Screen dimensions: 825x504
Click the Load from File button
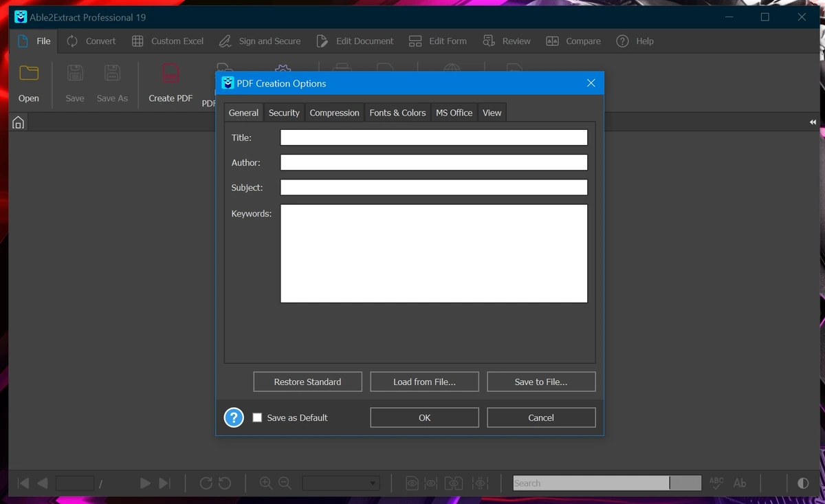click(424, 382)
